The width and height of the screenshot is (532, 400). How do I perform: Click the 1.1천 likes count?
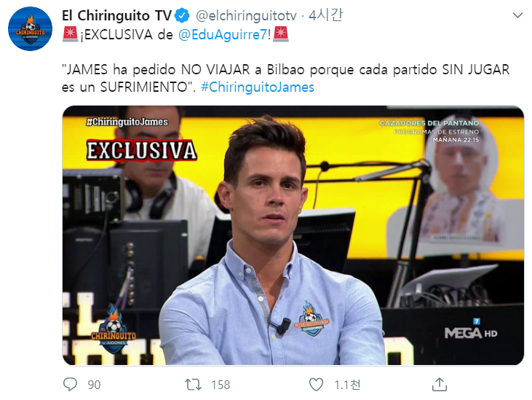347,385
